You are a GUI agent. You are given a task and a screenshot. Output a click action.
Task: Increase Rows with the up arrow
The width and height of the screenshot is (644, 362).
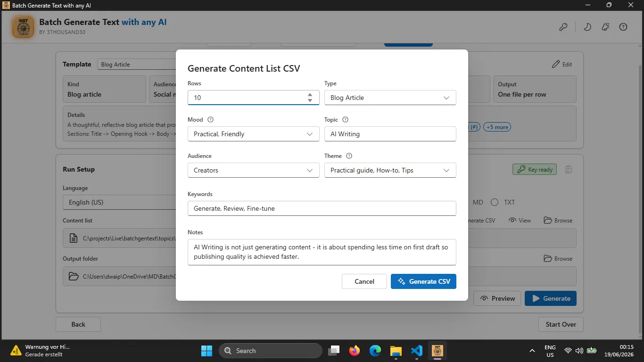point(310,95)
